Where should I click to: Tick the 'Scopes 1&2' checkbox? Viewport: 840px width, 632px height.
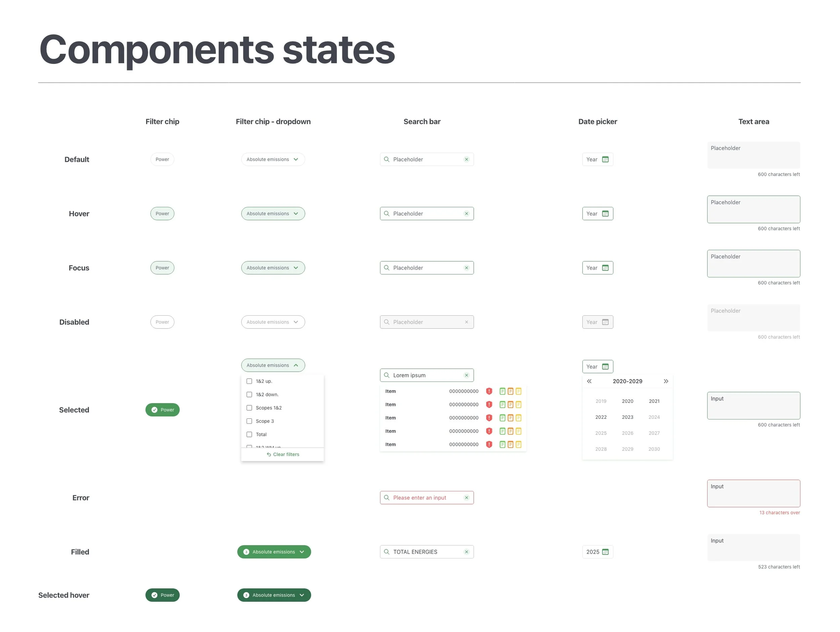(x=249, y=408)
